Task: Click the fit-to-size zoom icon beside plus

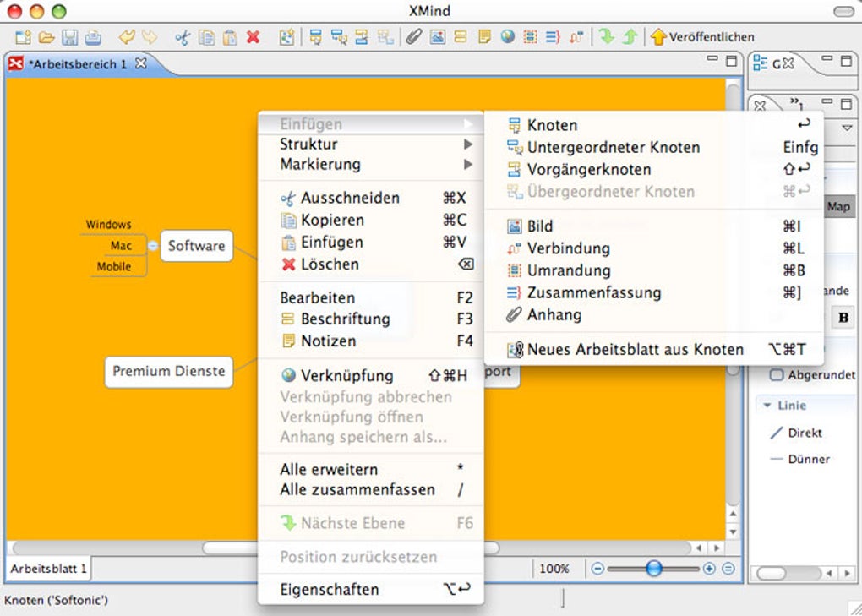Action: (x=728, y=569)
